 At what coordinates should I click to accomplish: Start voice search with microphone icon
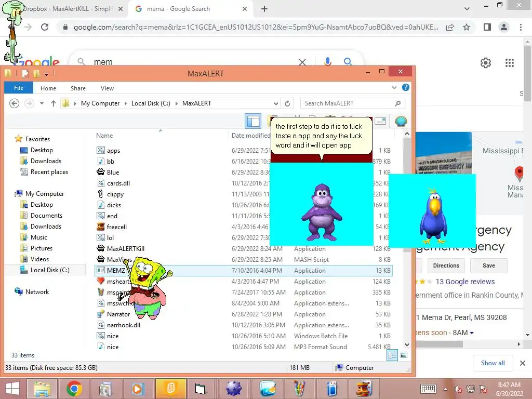pyautogui.click(x=327, y=62)
